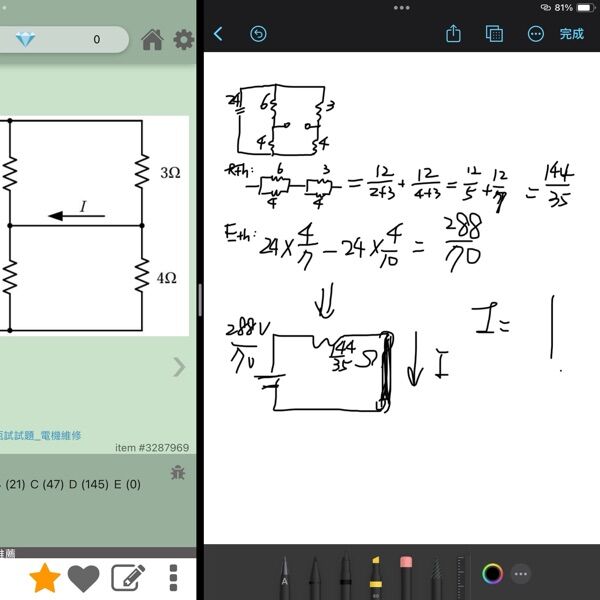
Task: Open the rainbow color picker wheel
Action: tap(492, 574)
